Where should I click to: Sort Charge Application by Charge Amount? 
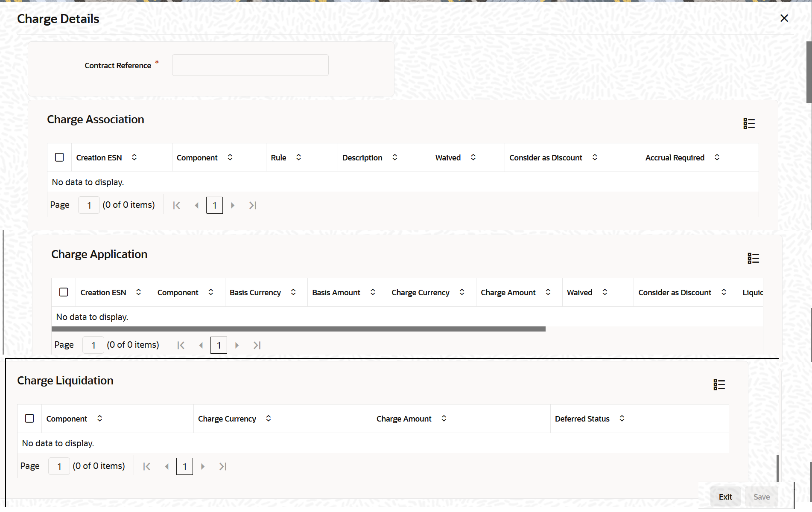tap(548, 292)
